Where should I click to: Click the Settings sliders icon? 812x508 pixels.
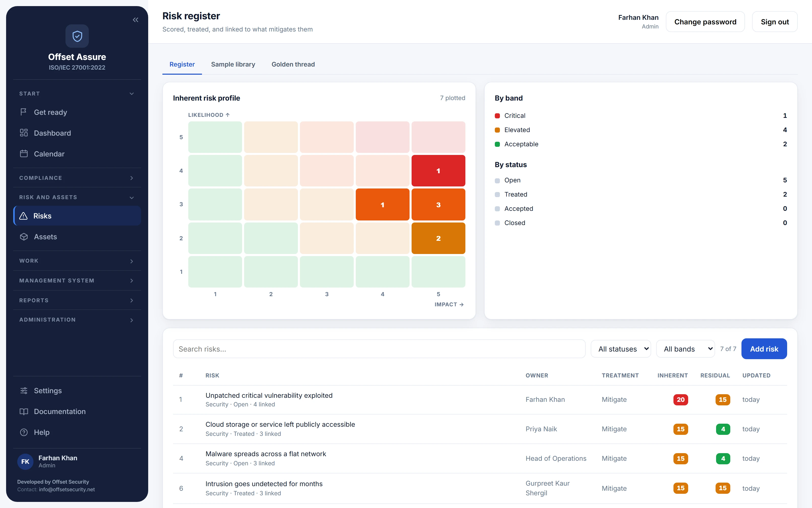[24, 390]
